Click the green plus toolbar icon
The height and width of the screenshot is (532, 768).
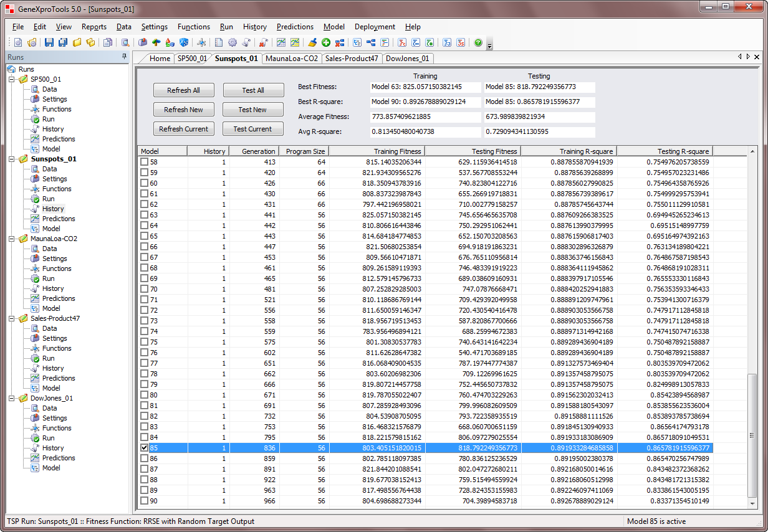click(325, 43)
